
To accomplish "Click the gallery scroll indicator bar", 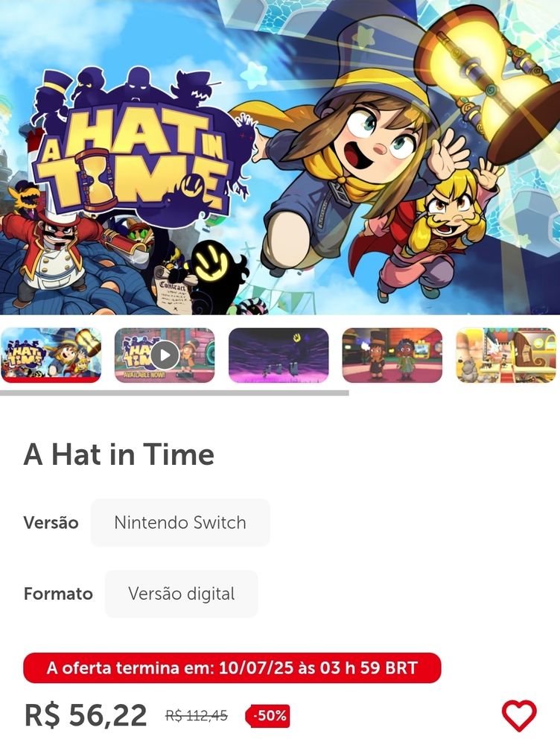I will click(174, 393).
